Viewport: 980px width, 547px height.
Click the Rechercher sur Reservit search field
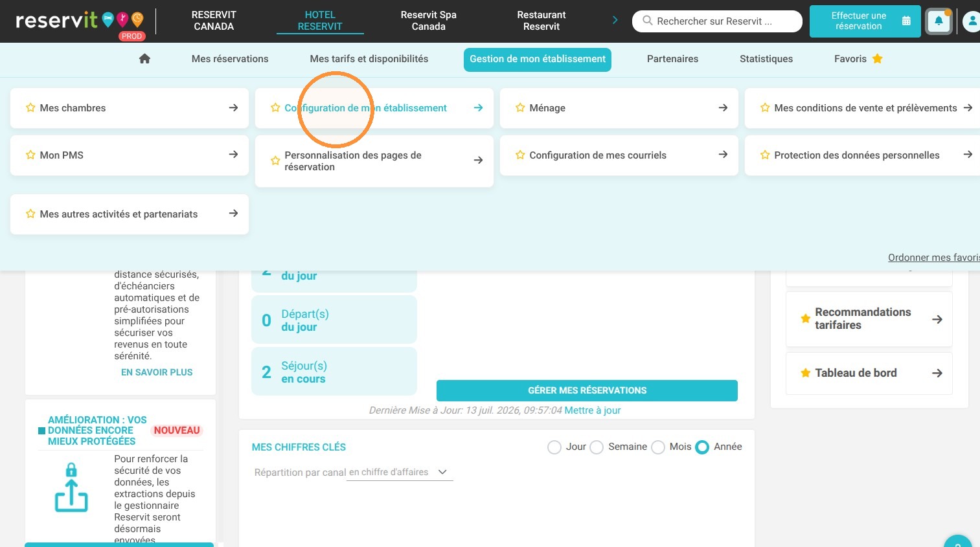click(717, 21)
